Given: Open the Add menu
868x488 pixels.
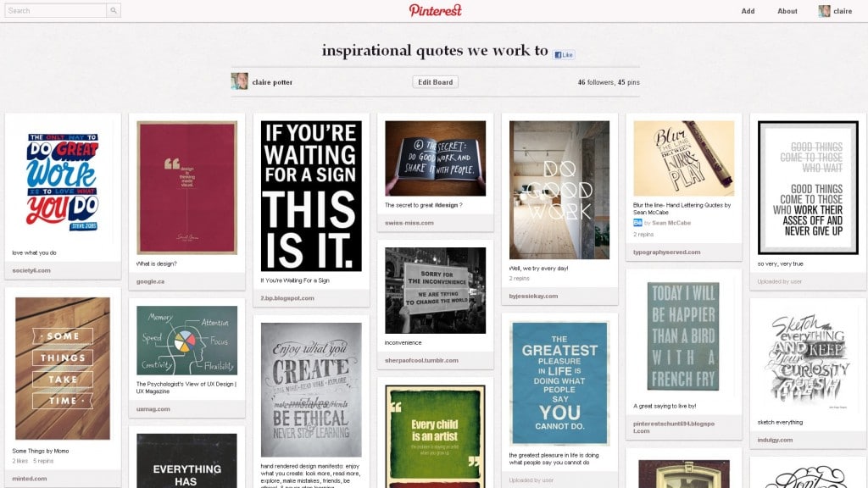Looking at the screenshot, I should point(748,11).
